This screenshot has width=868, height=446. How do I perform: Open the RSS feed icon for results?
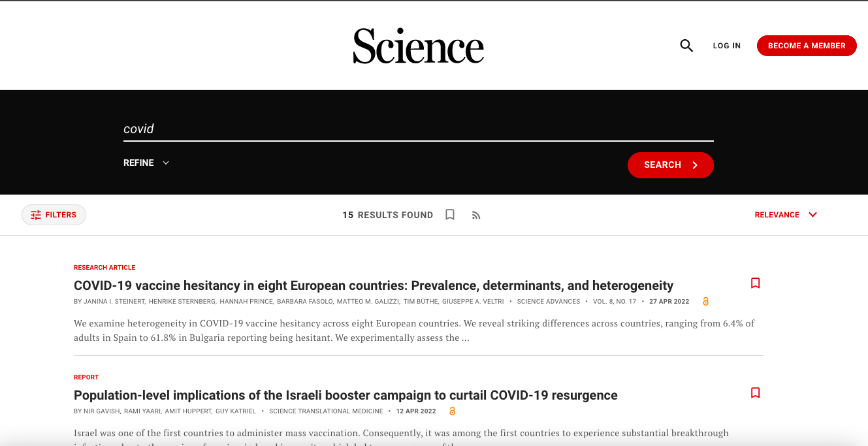[476, 215]
